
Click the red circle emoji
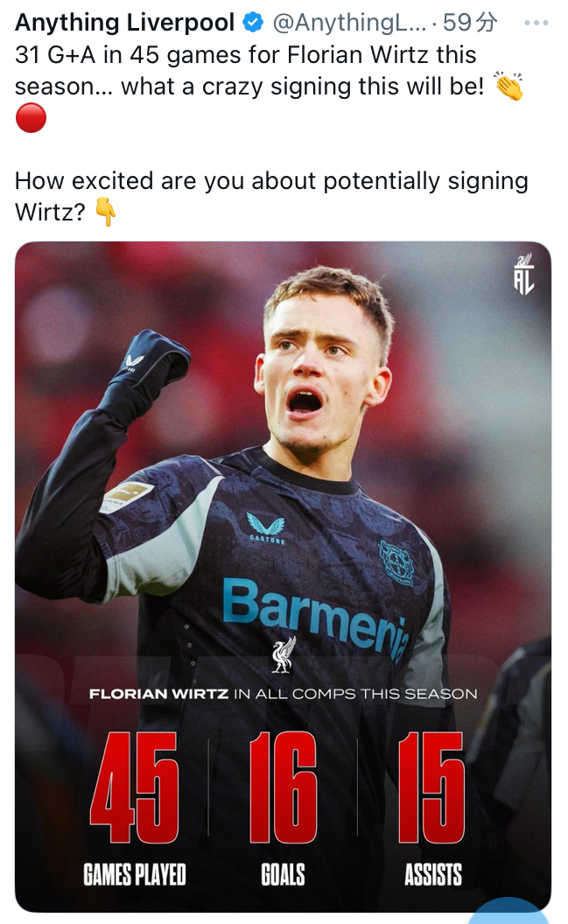point(31,118)
